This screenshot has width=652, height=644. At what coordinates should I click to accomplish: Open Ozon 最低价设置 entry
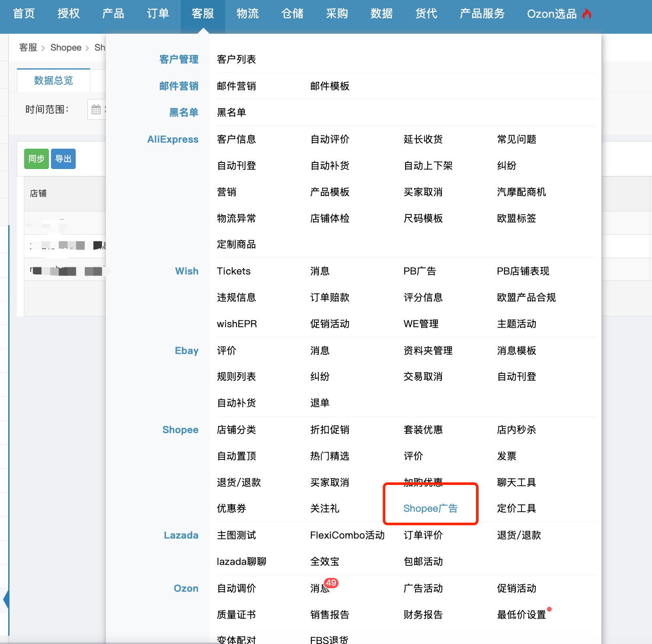click(521, 615)
